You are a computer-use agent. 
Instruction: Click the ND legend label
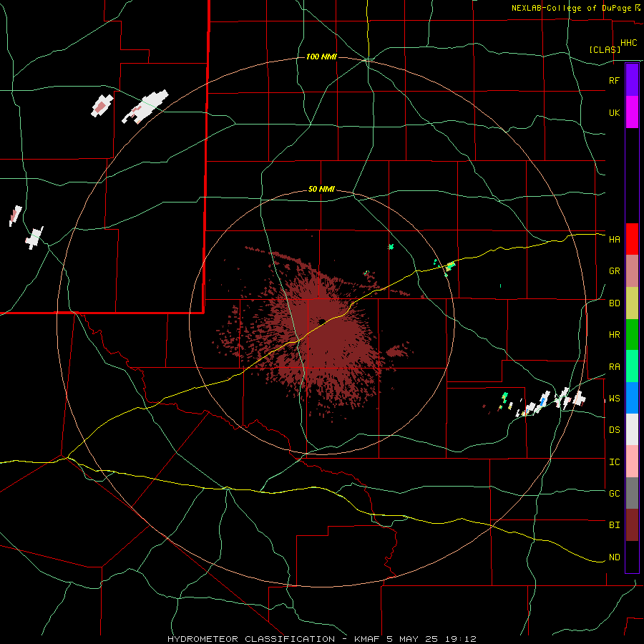point(614,557)
